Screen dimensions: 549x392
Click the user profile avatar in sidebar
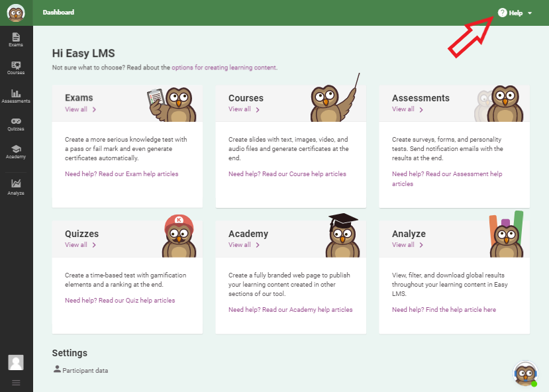pos(16,362)
